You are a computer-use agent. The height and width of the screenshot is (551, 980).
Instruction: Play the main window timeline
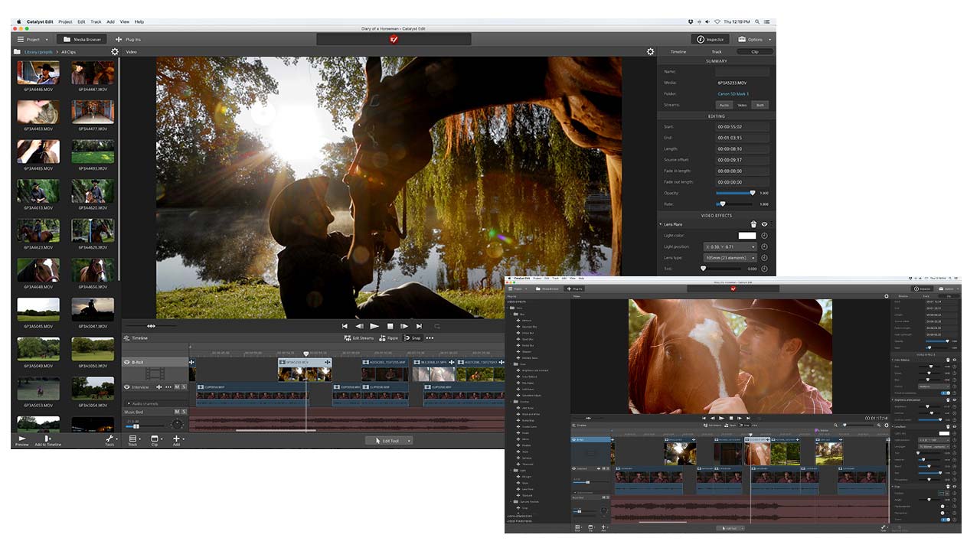374,326
